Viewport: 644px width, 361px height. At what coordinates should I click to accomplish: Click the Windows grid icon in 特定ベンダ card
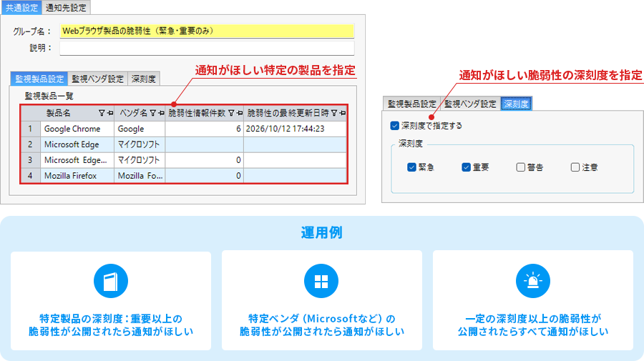pyautogui.click(x=321, y=281)
